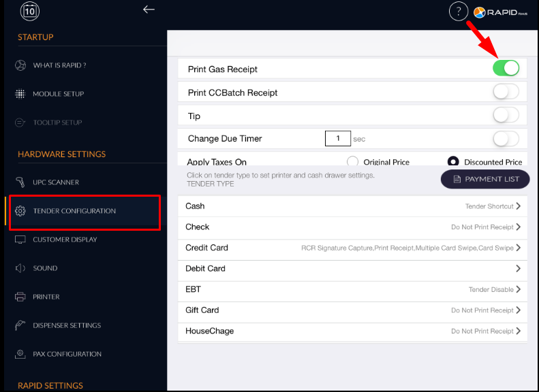Viewport: 539px width, 392px height.
Task: Click the Dispenser Settings pump icon
Action: click(x=20, y=325)
